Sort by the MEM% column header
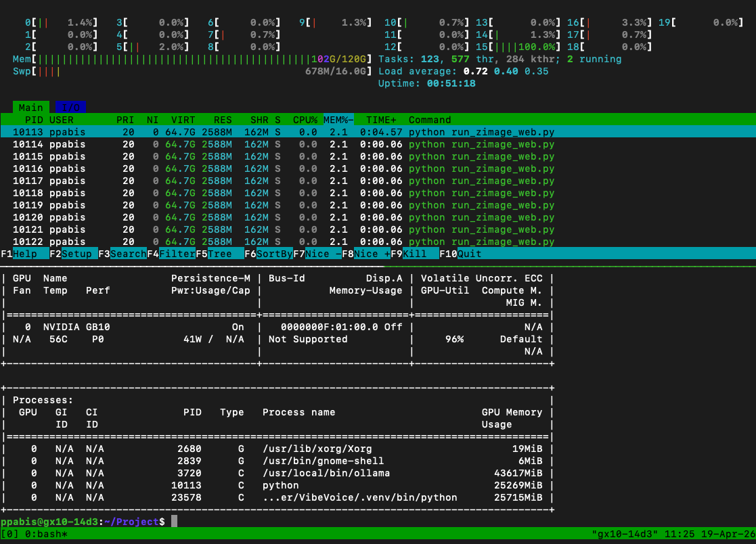Viewport: 756px width, 544px height. pos(338,120)
